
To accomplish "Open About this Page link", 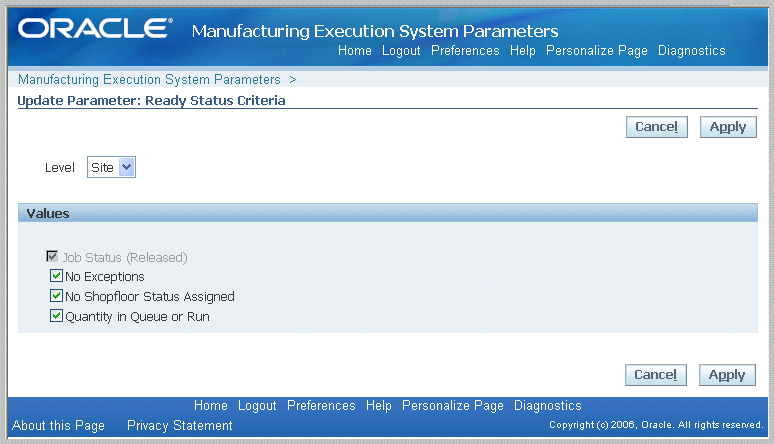I will click(x=58, y=425).
